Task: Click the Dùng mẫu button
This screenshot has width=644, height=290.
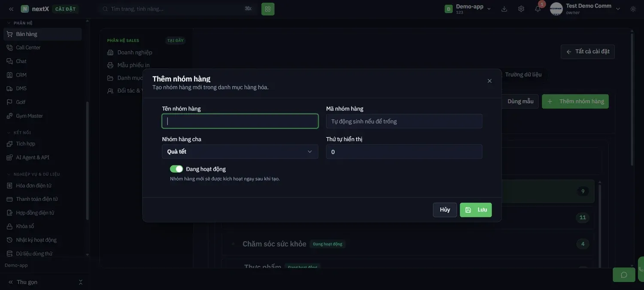Action: tap(520, 101)
